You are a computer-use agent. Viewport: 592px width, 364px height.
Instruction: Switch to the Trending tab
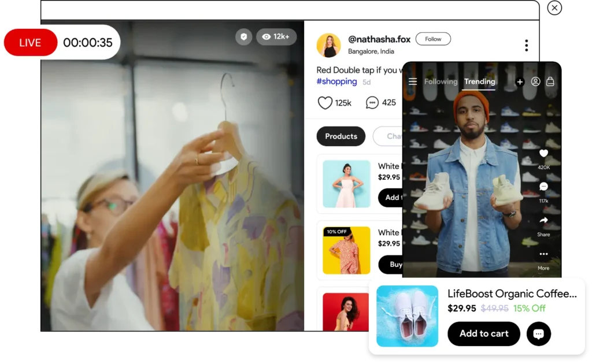point(479,81)
